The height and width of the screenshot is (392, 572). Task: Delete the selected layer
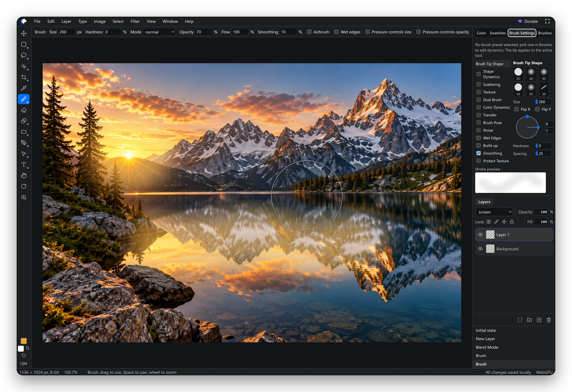click(549, 320)
